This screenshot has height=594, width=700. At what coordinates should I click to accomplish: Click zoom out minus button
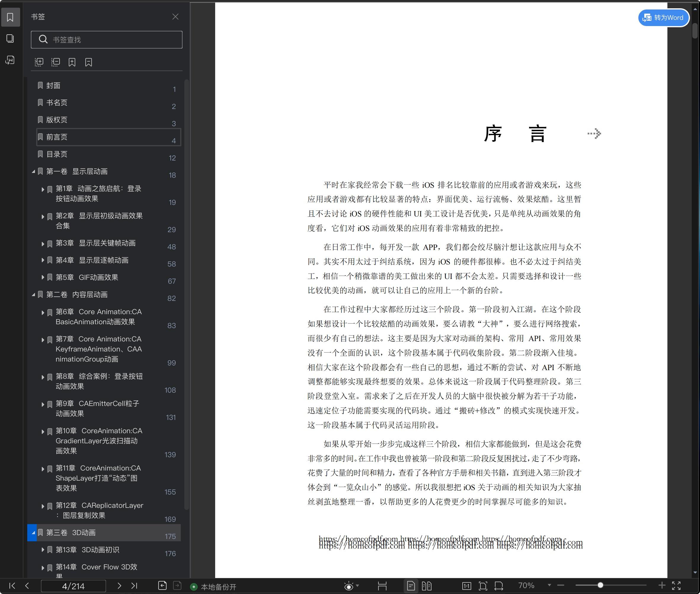coord(561,586)
